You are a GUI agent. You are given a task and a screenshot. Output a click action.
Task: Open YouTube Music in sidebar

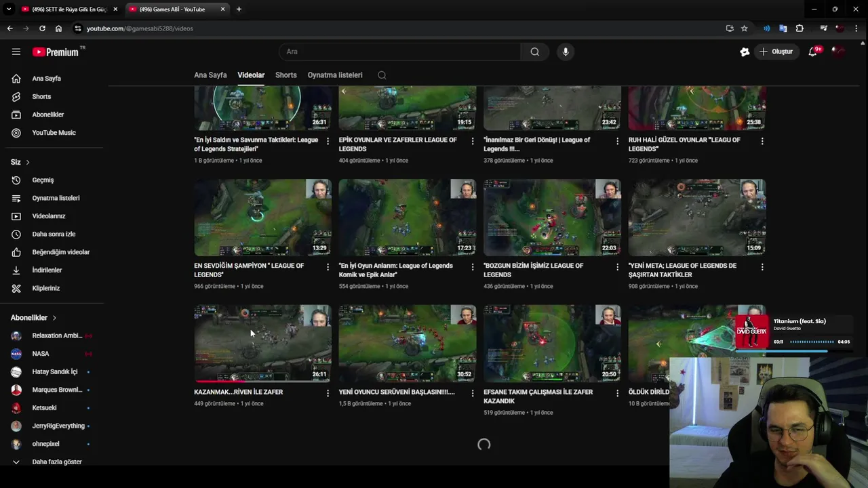click(54, 133)
